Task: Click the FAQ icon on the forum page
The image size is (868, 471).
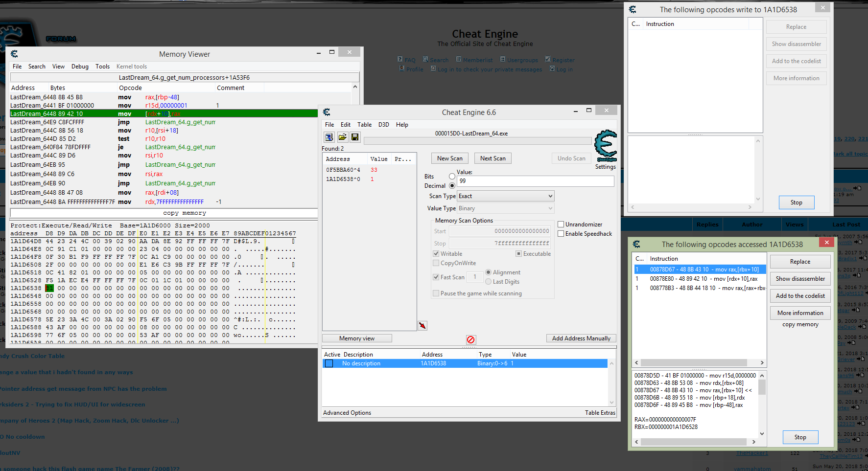Action: click(400, 59)
